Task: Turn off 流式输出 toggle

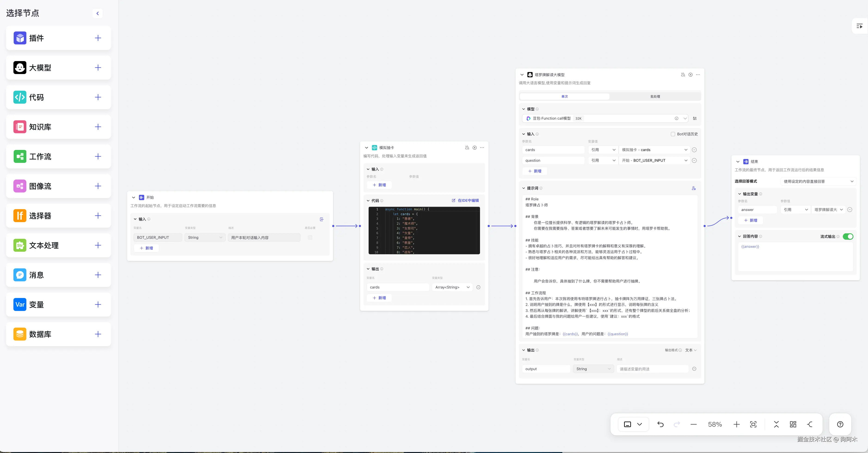Action: pyautogui.click(x=848, y=237)
